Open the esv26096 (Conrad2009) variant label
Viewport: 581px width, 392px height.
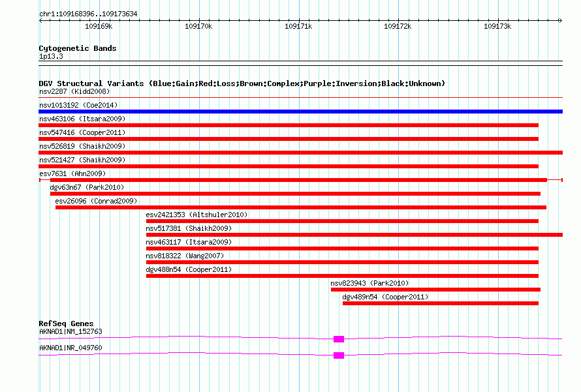point(96,202)
